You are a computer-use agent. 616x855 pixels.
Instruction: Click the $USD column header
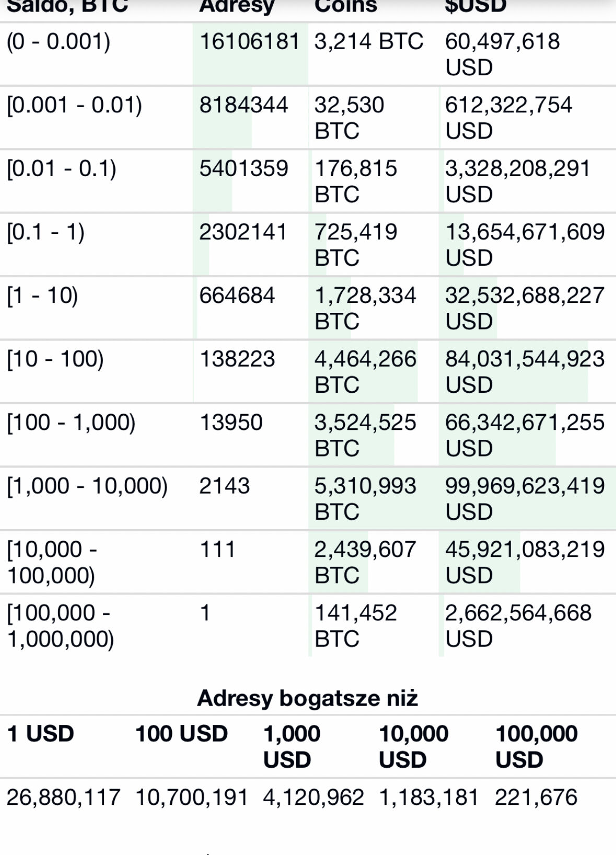point(475,6)
